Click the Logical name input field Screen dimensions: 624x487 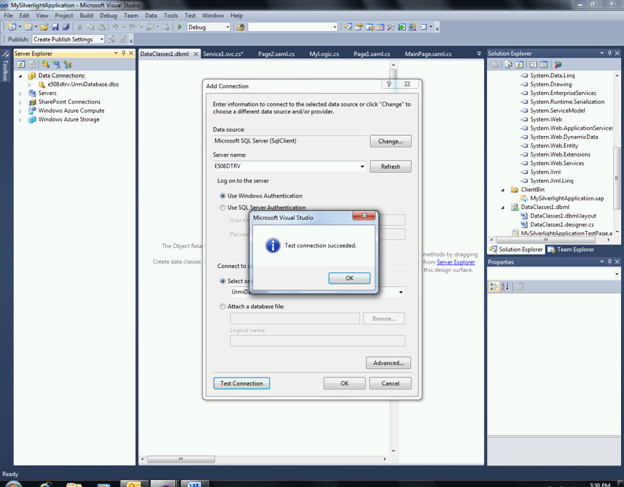click(x=317, y=341)
